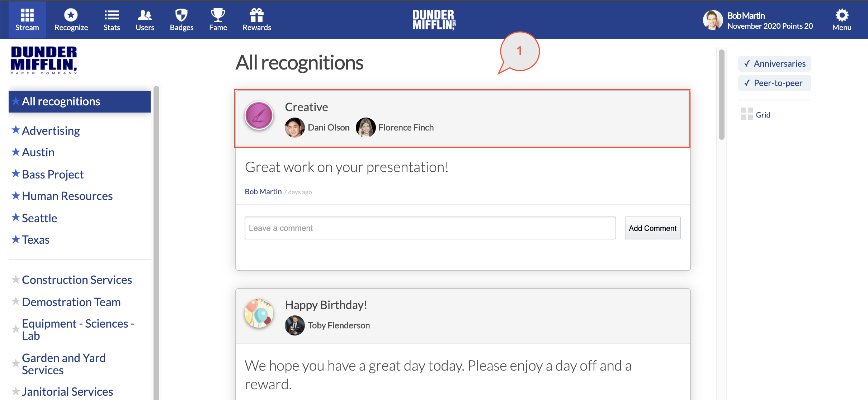Image resolution: width=868 pixels, height=400 pixels.
Task: Click the Add Comment button
Action: [x=652, y=228]
